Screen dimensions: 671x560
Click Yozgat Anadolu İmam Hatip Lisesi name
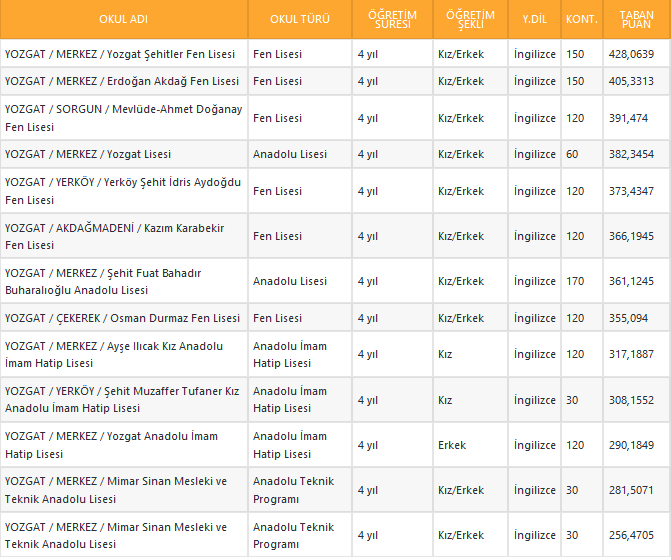111,445
